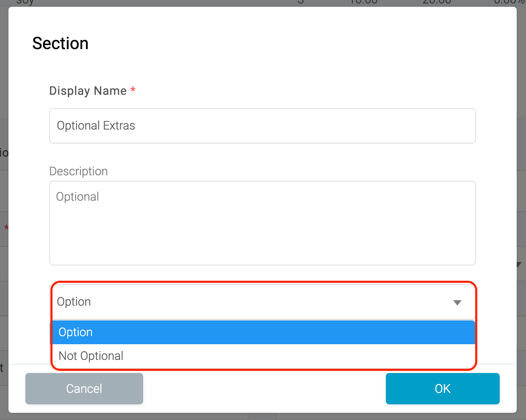Cancel the Section dialog

pyautogui.click(x=84, y=389)
